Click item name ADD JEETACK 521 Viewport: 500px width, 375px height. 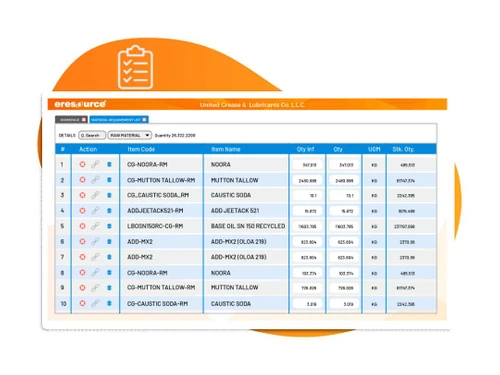tap(235, 211)
